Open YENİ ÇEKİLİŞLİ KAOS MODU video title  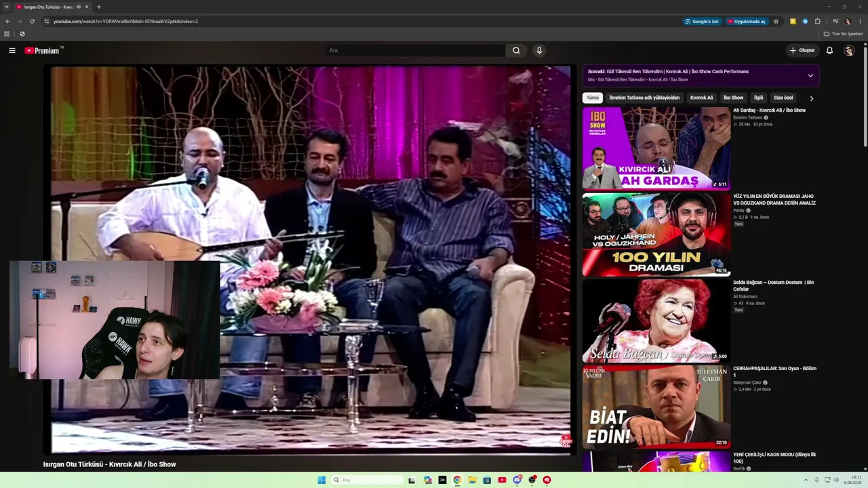[x=774, y=457]
